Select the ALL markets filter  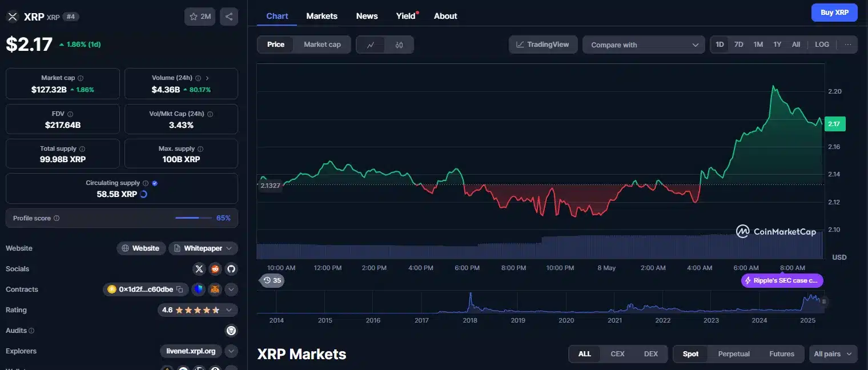[585, 354]
